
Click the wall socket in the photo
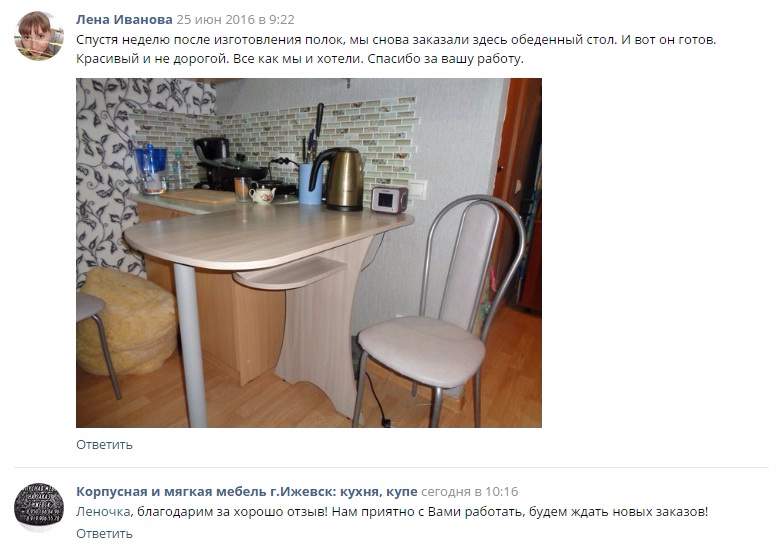(417, 190)
